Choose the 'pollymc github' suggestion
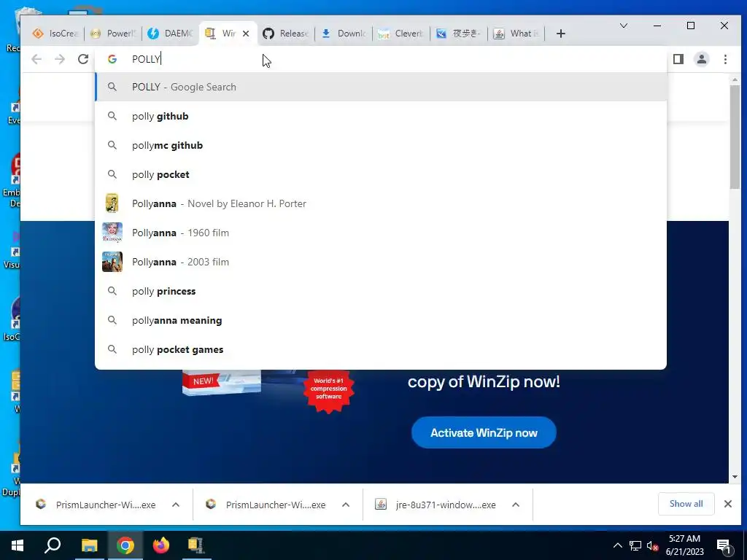 381,145
